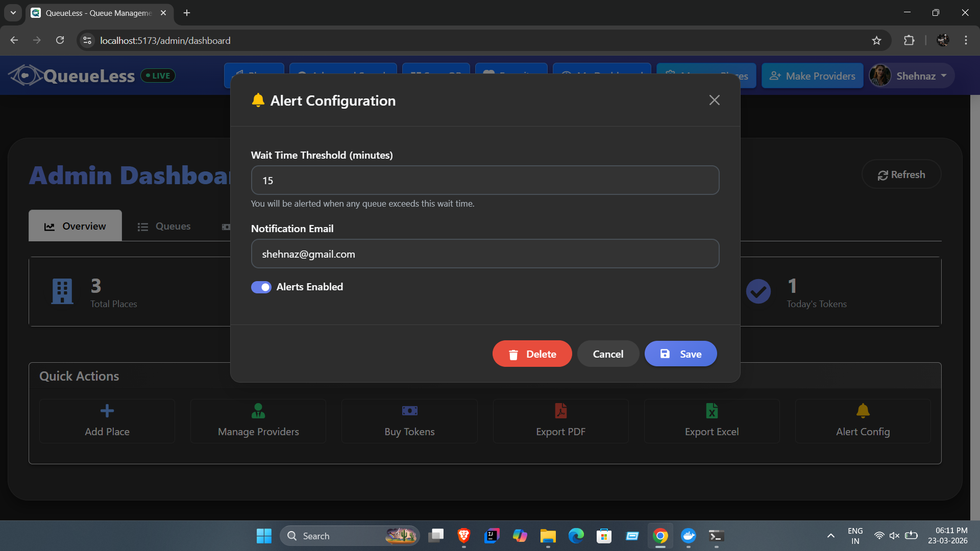Delete the alert configuration

coord(532,354)
